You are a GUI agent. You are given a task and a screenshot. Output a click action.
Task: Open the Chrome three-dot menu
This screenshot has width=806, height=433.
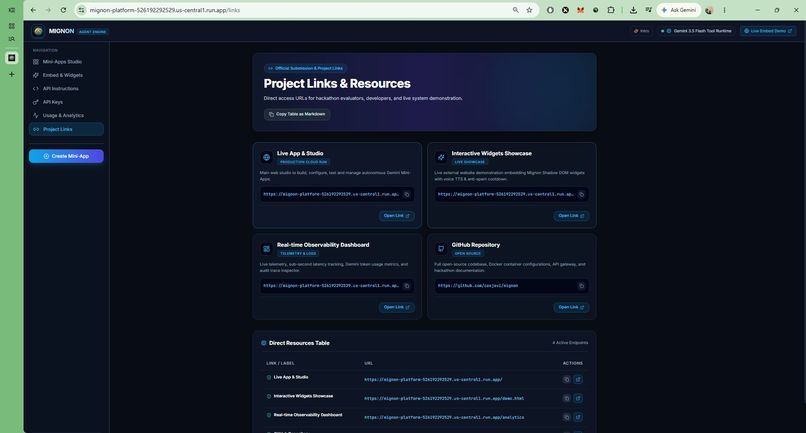tap(724, 10)
